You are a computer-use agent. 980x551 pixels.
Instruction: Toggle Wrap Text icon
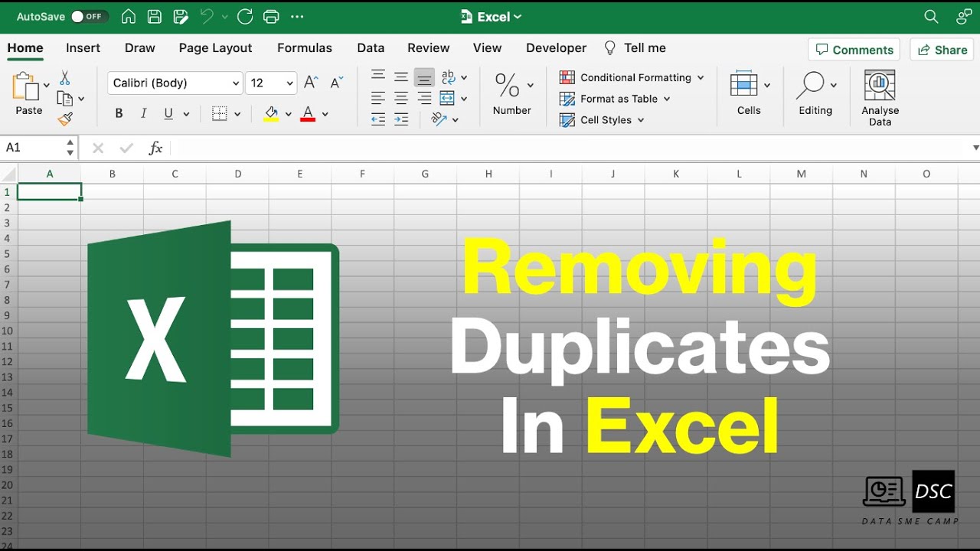[x=449, y=77]
